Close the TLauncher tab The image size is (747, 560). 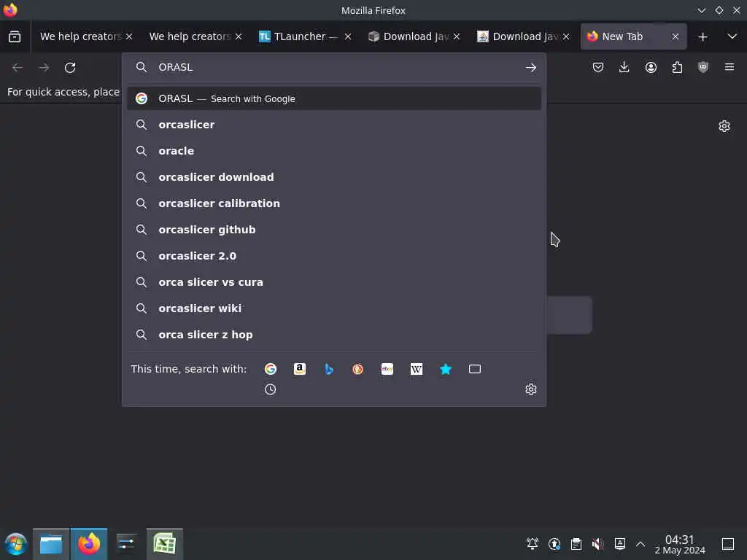(348, 36)
